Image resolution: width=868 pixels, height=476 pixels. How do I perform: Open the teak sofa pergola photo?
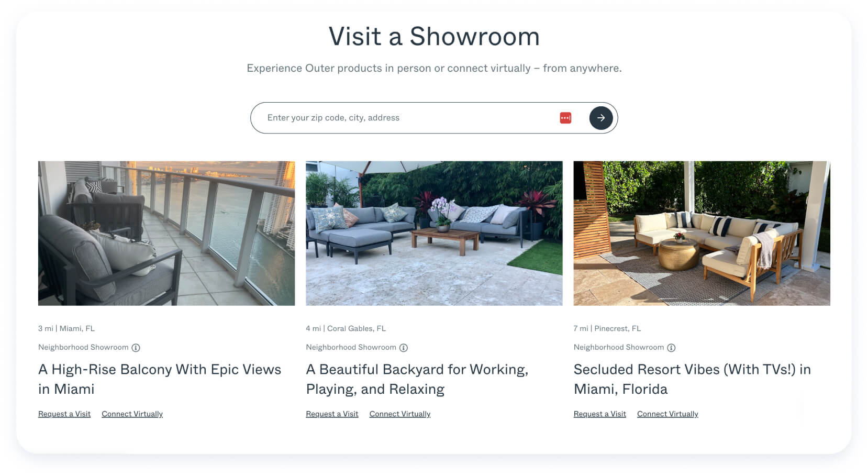(702, 233)
